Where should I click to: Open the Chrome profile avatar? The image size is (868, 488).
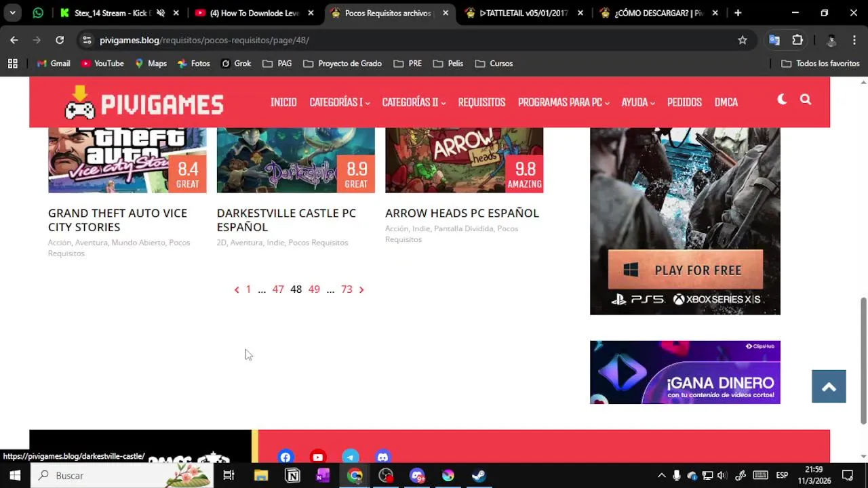pyautogui.click(x=831, y=40)
